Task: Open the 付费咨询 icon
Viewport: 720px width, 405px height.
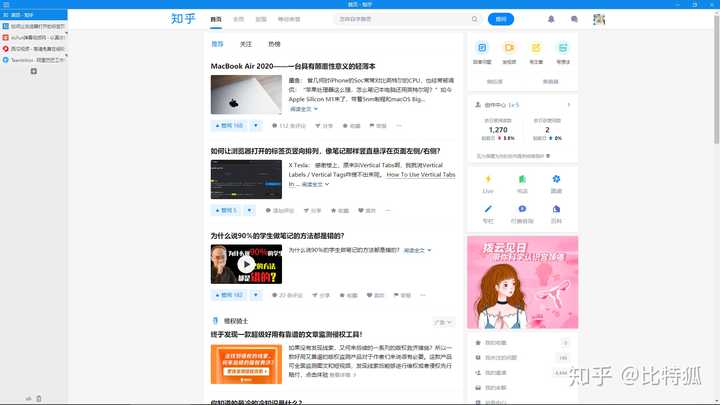Action: point(522,209)
